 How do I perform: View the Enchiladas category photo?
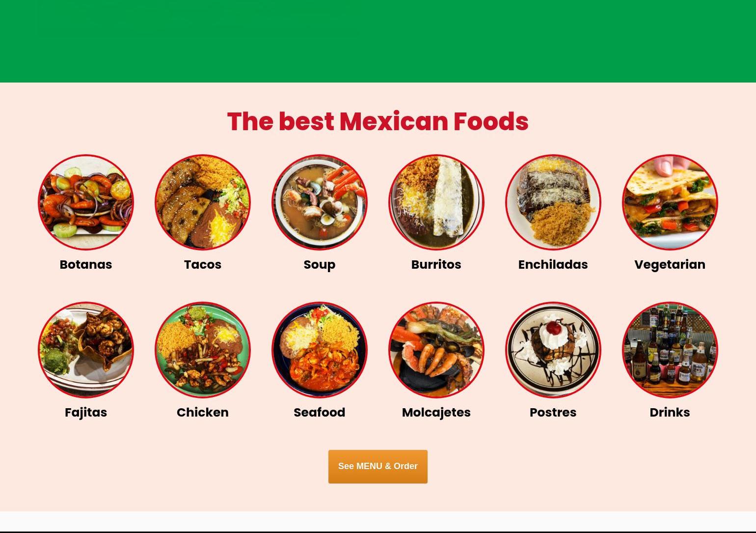coord(553,202)
